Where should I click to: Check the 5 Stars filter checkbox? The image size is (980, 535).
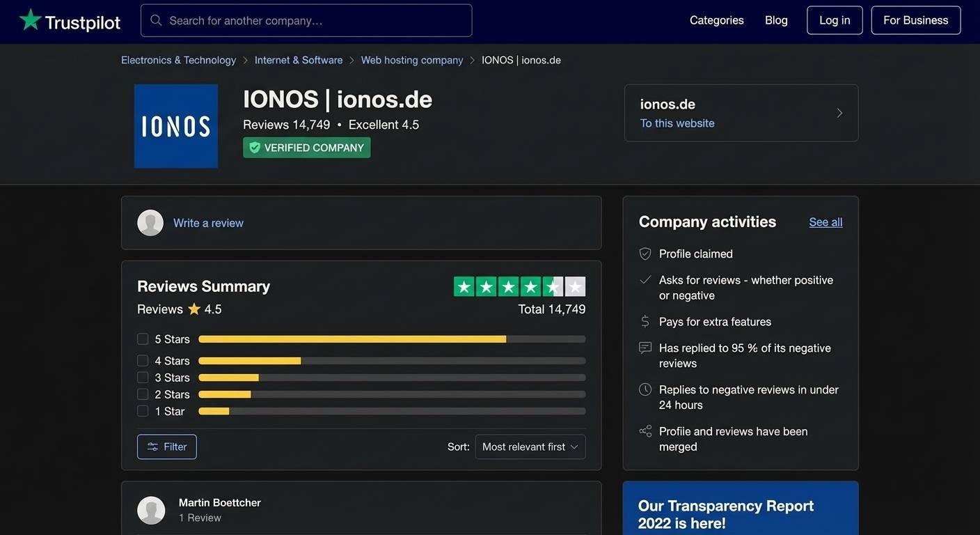[143, 339]
